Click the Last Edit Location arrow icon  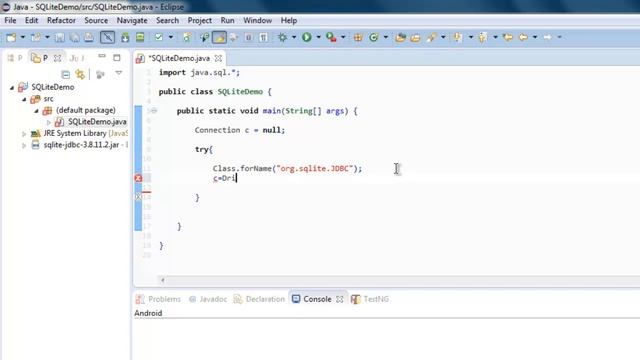pos(508,38)
